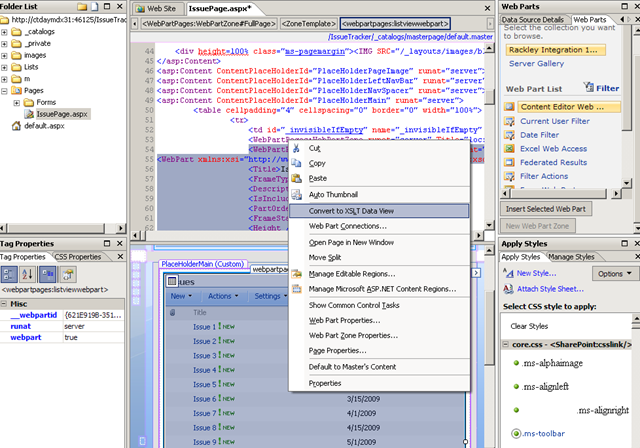Select the ZoneTemplate breadcrumb tag
This screenshot has width=640, height=448.
click(x=308, y=24)
